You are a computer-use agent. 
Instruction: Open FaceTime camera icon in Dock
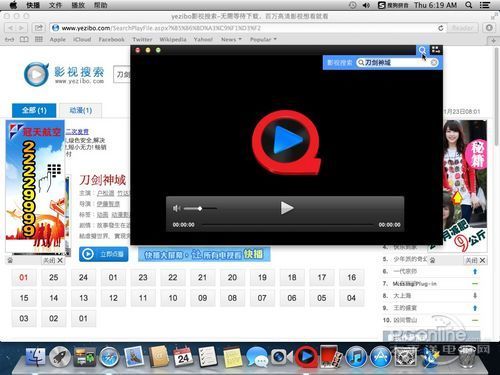tap(282, 357)
